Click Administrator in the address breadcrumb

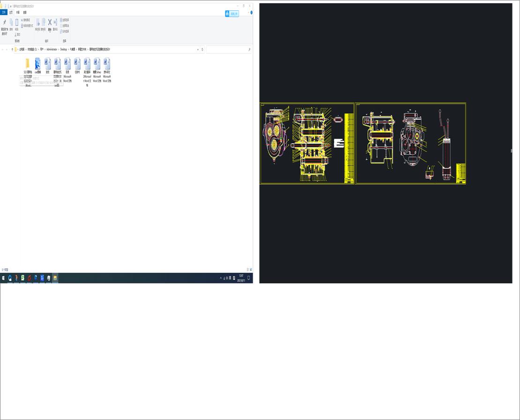52,49
